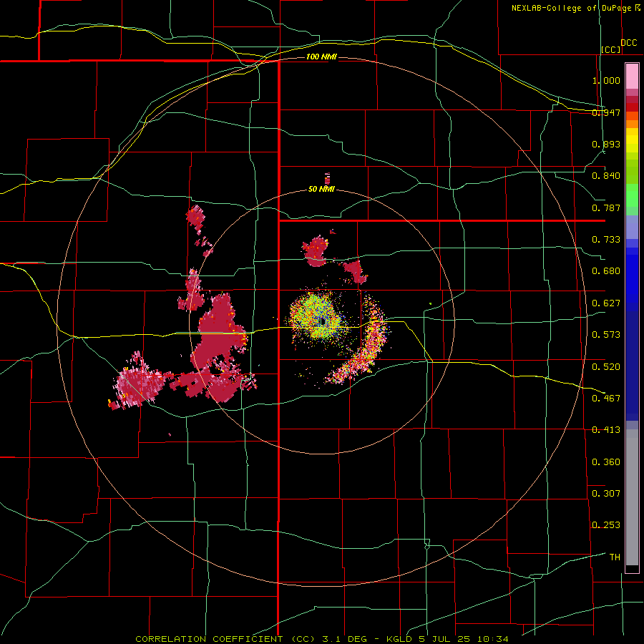Select the 0.467 scale value
This screenshot has width=644, height=644.
click(x=606, y=399)
